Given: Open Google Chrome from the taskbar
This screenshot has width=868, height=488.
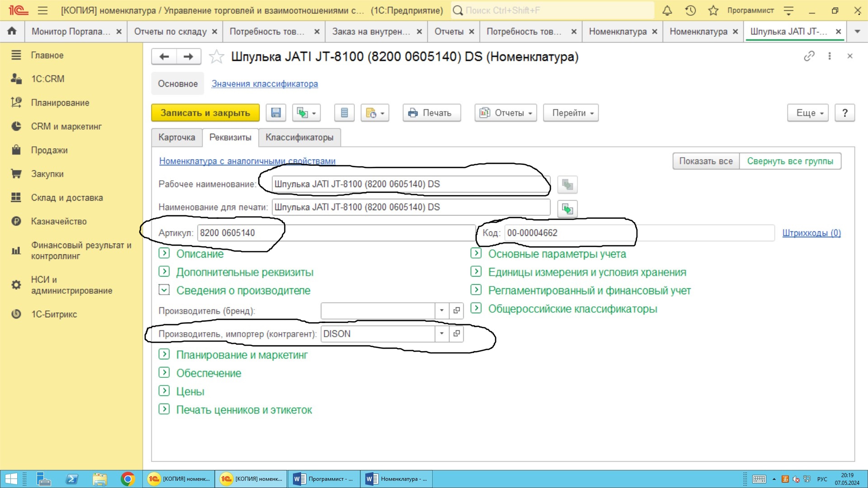Looking at the screenshot, I should point(128,479).
